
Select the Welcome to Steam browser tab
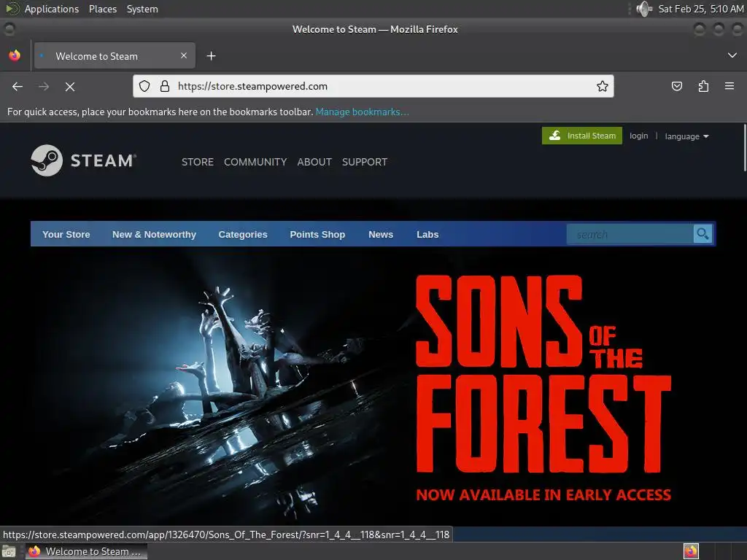(x=115, y=55)
